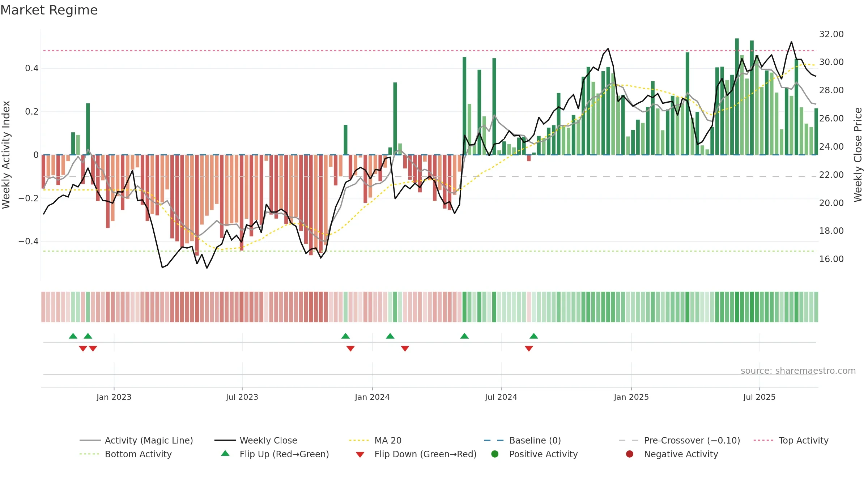Screen dimensions: 868x488
Task: Click the −0.2 activity index tick label
Action: tap(29, 198)
